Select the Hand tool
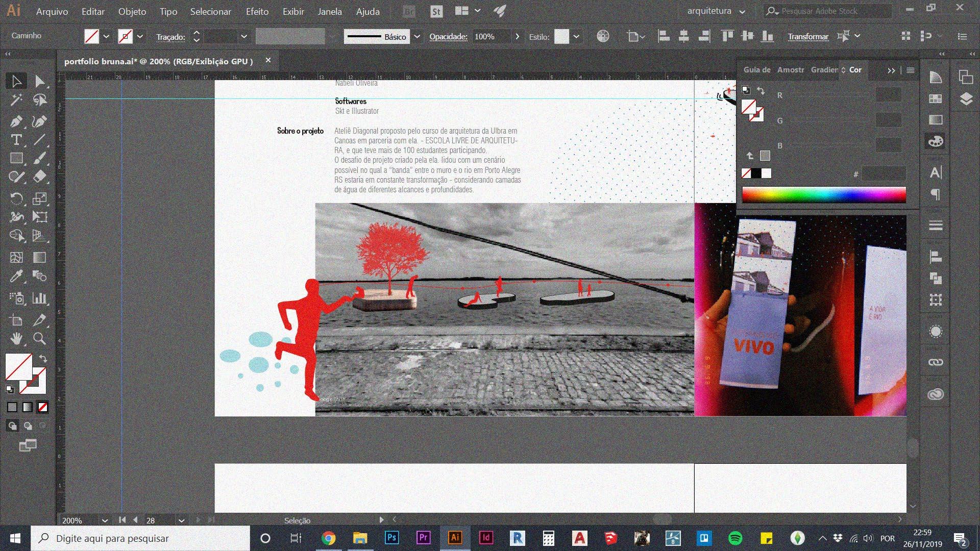The image size is (980, 551). click(x=16, y=338)
